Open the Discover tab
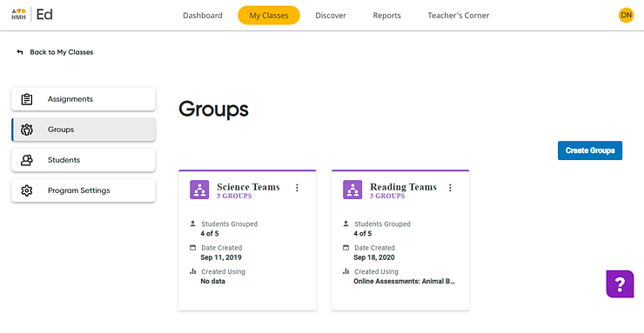Viewport: 644px width, 333px height. pyautogui.click(x=331, y=16)
